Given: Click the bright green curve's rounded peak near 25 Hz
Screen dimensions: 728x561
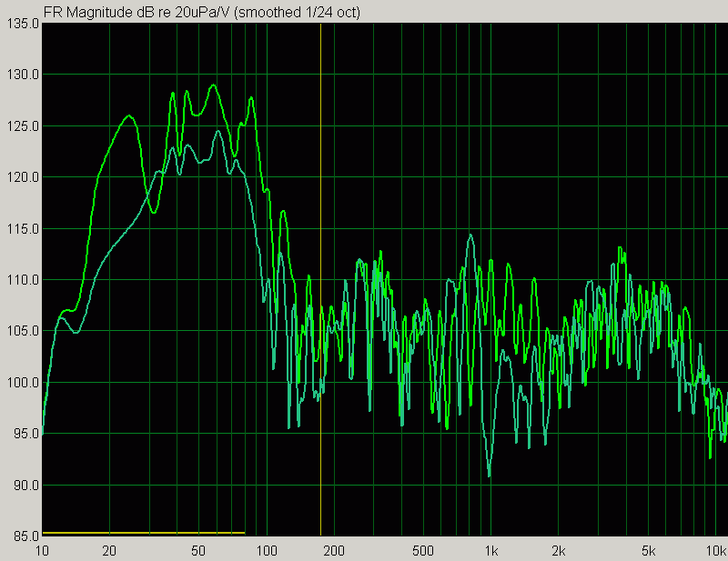Looking at the screenshot, I should click(129, 115).
